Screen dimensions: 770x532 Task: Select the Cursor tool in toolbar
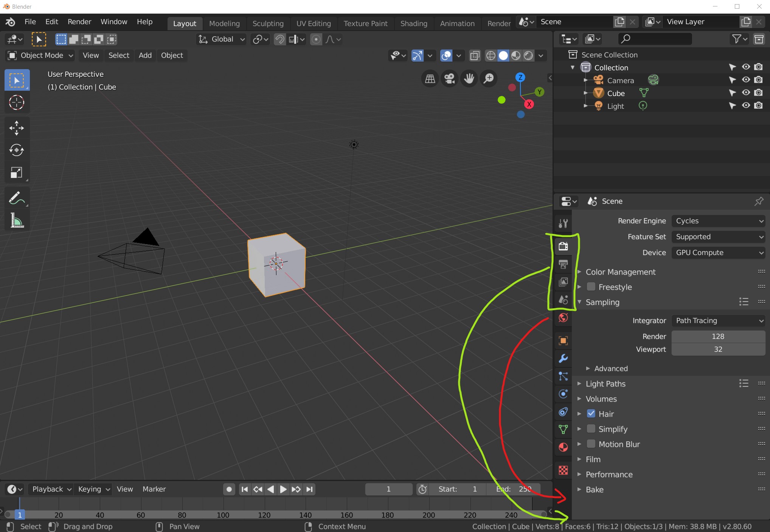pos(17,102)
